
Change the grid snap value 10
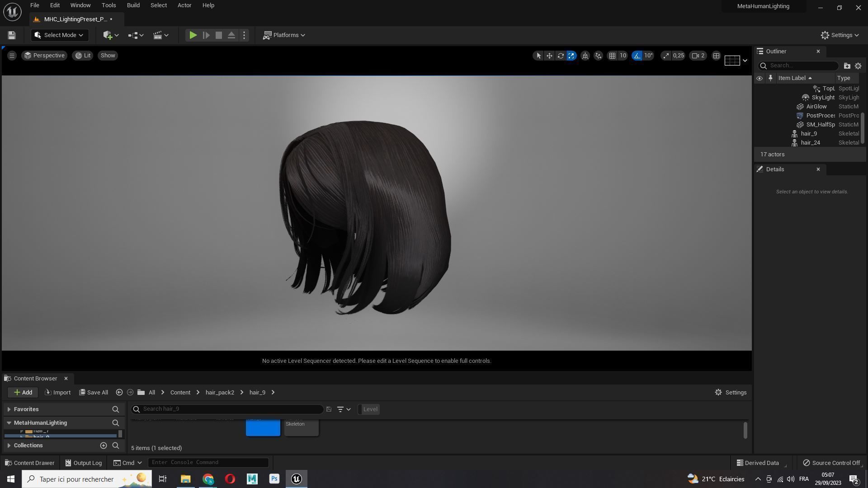point(623,56)
